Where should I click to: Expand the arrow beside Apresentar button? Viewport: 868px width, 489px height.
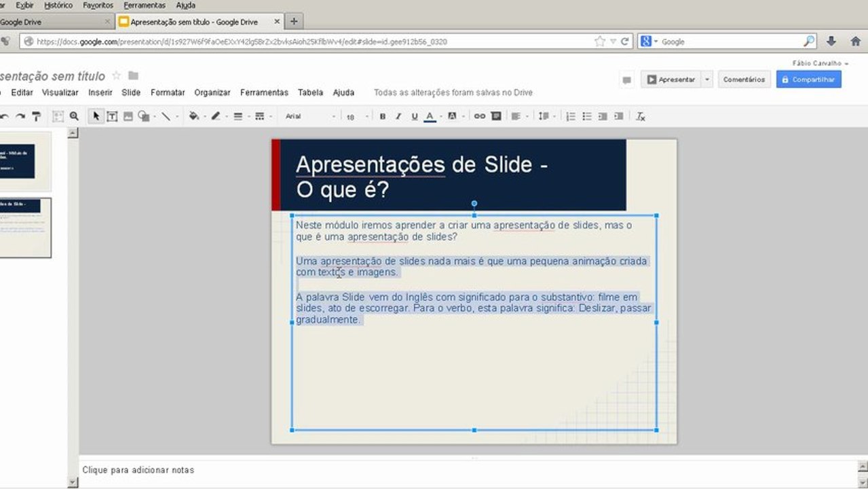707,79
